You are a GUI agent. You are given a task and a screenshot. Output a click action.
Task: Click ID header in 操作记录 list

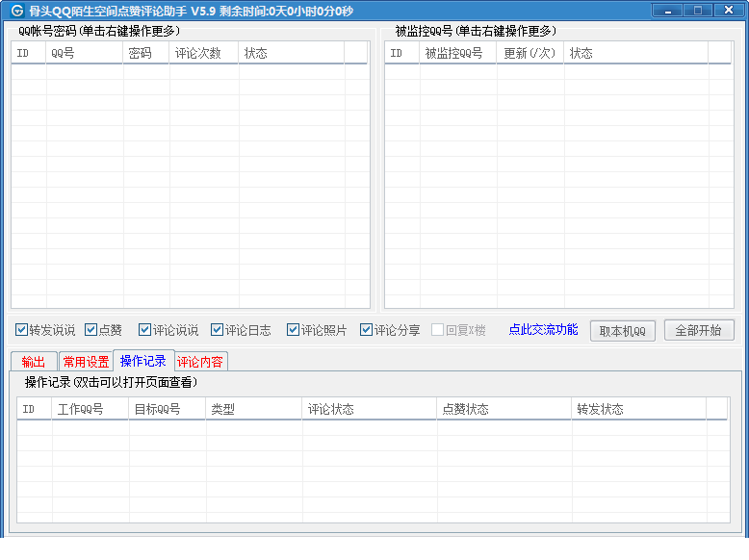[34, 409]
